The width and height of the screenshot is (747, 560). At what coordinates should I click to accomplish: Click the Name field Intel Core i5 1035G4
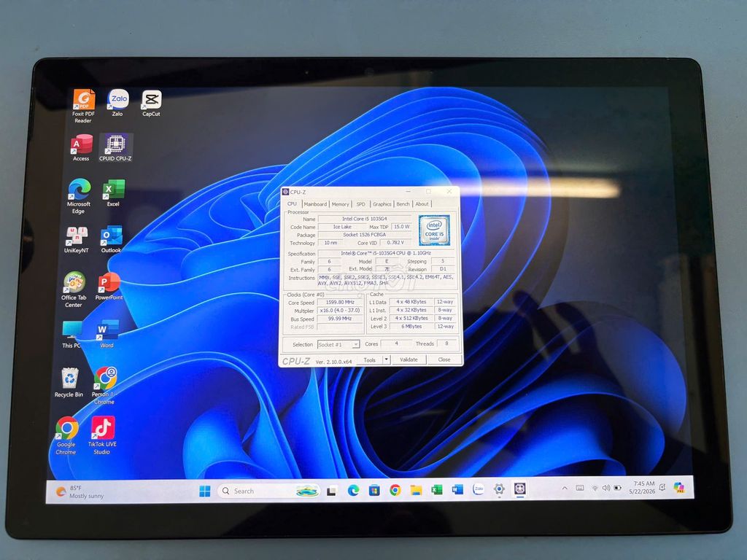point(365,219)
